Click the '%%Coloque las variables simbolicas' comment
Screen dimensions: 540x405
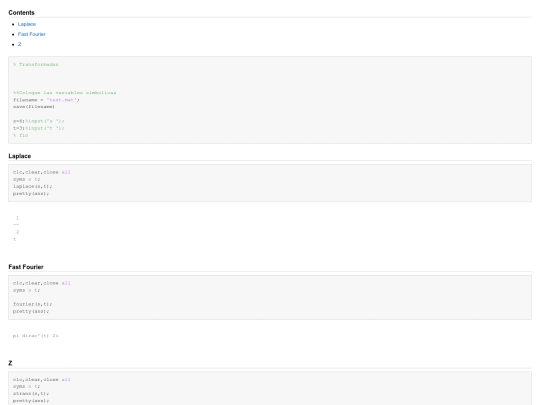pos(65,93)
